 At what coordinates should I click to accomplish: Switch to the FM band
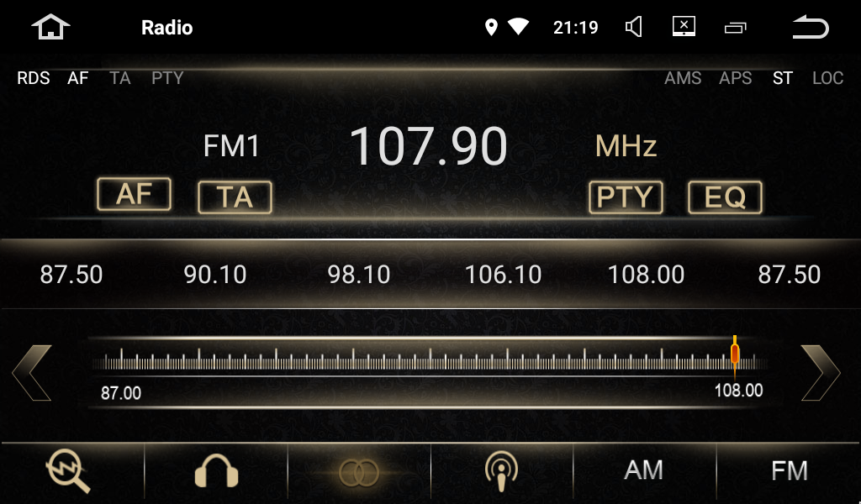click(x=789, y=470)
